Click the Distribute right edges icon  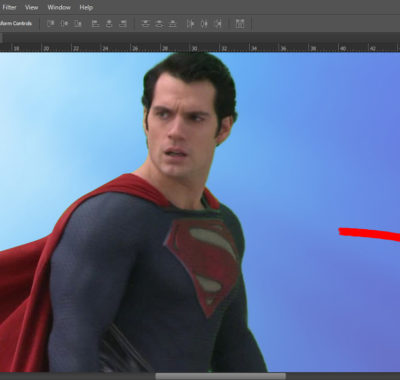(x=218, y=24)
